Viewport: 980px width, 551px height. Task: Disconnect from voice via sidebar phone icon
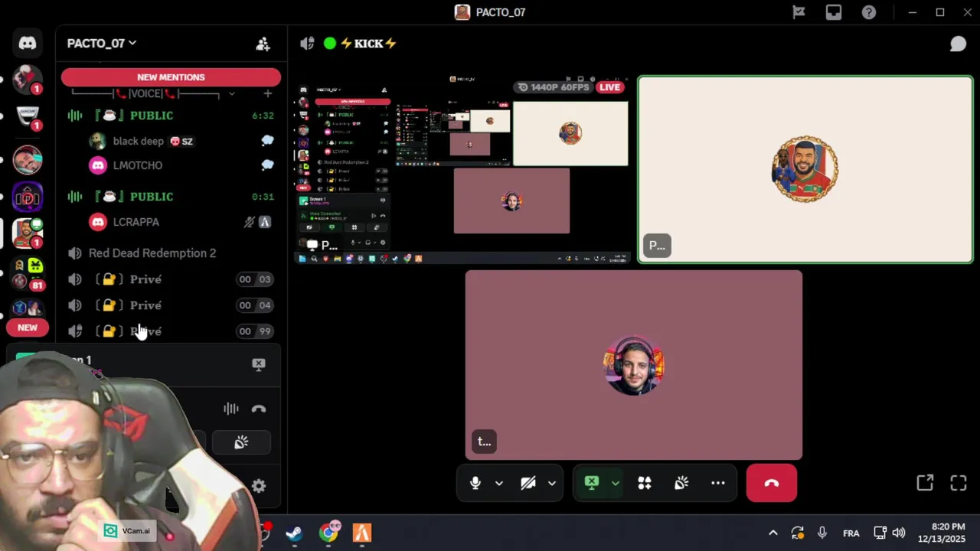tap(259, 409)
